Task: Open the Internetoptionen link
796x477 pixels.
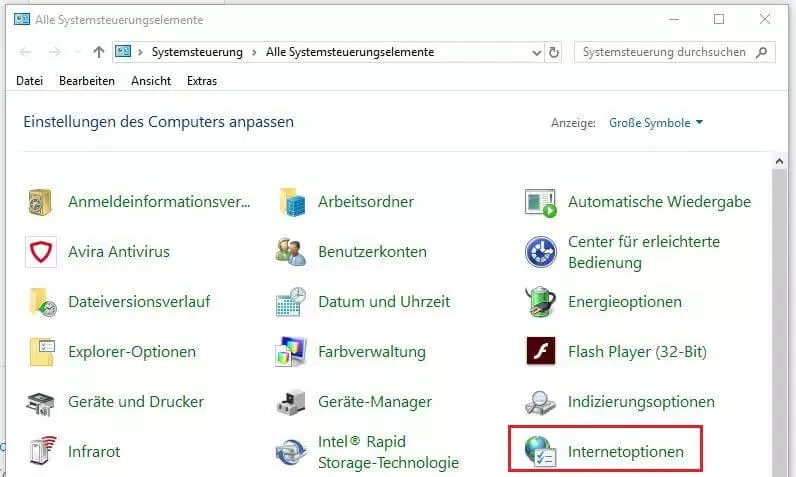Action: (x=625, y=451)
